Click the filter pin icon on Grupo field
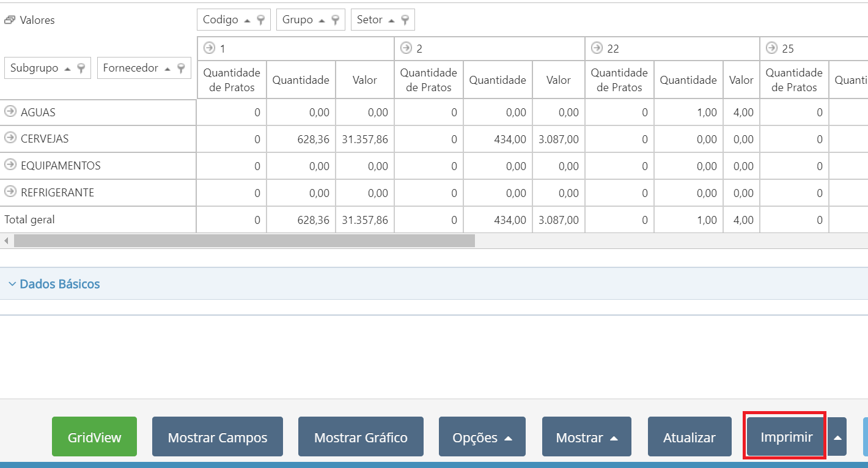The height and width of the screenshot is (468, 868). pyautogui.click(x=336, y=20)
